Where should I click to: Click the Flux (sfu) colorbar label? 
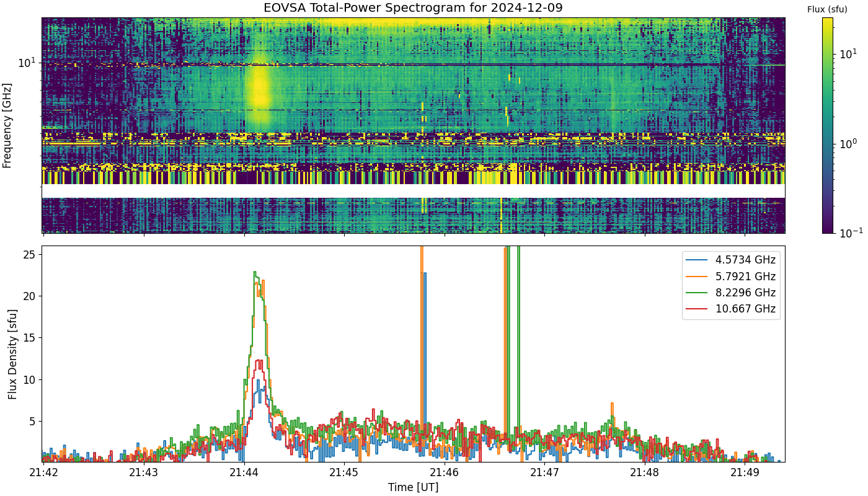click(x=827, y=9)
